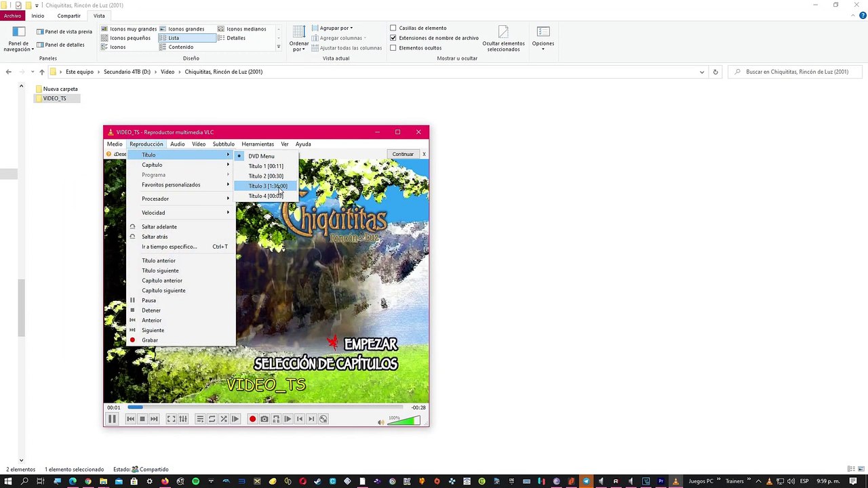Click the red record button in VLC toolbar
Image resolution: width=868 pixels, height=488 pixels.
252,419
